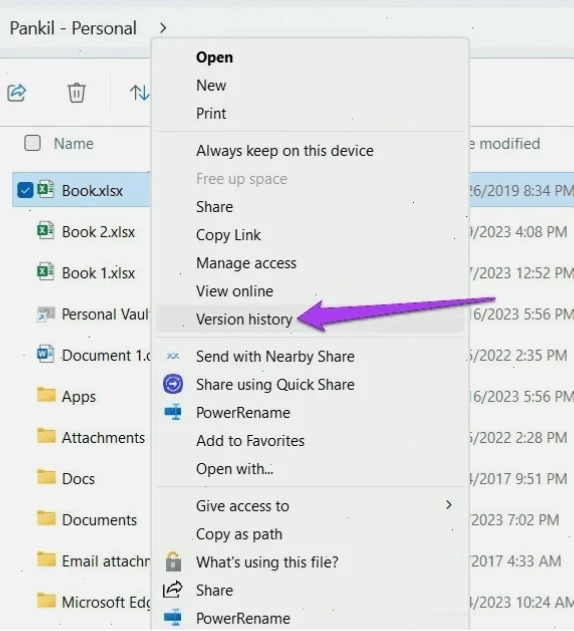
Task: Select the Attachments folder name
Action: pos(103,438)
